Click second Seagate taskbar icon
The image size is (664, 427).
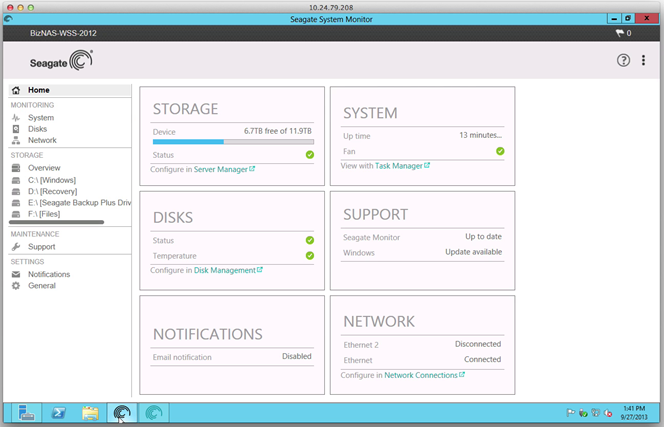(154, 413)
